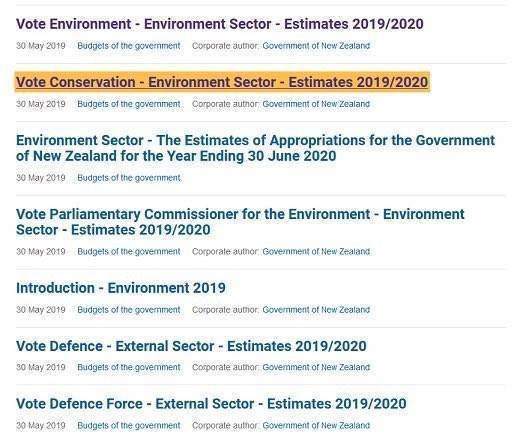
Task: Open Vote Parliamentary Commissioner for the Environment link
Action: pyautogui.click(x=240, y=222)
